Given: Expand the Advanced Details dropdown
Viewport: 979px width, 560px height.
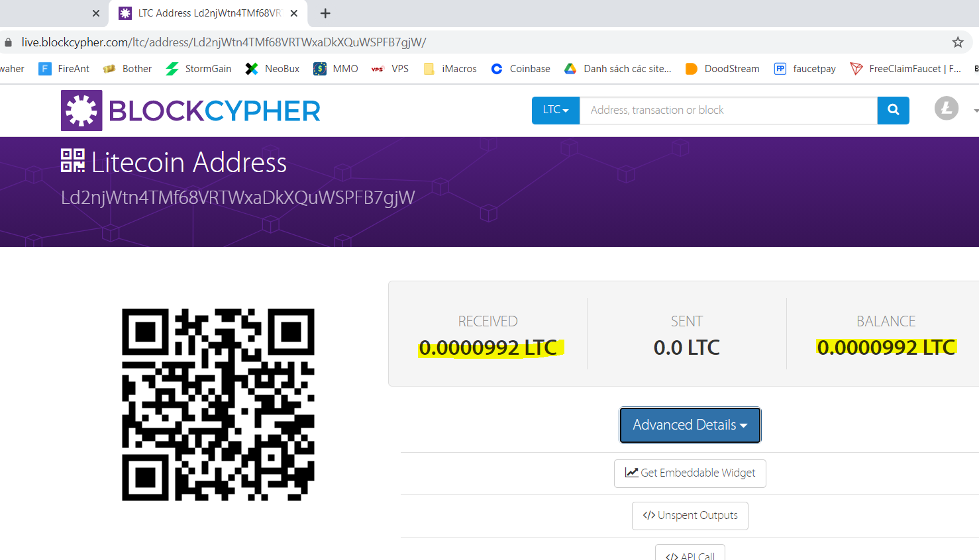Looking at the screenshot, I should [x=690, y=425].
